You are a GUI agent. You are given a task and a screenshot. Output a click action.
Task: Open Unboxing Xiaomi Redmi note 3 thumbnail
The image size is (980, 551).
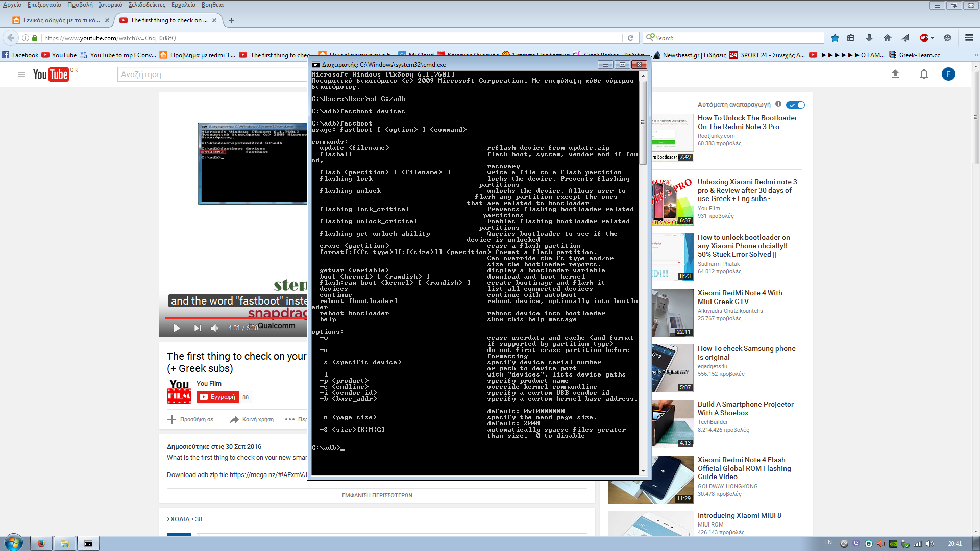click(672, 202)
